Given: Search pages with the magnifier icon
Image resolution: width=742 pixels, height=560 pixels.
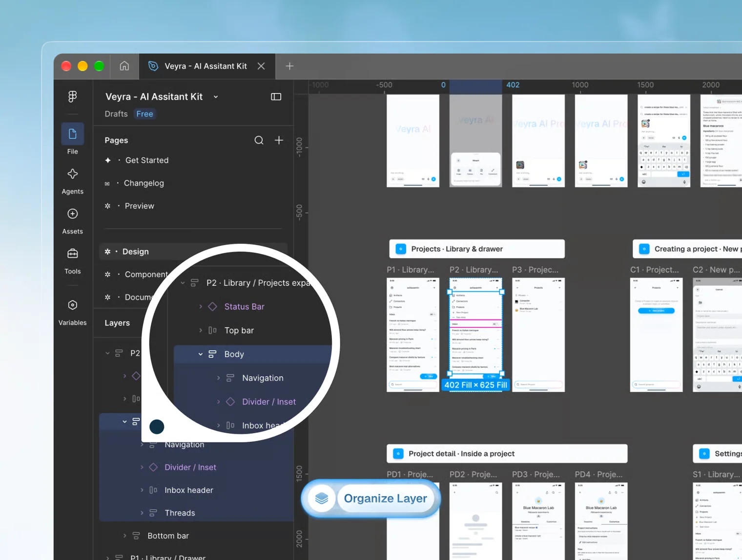Looking at the screenshot, I should (259, 140).
